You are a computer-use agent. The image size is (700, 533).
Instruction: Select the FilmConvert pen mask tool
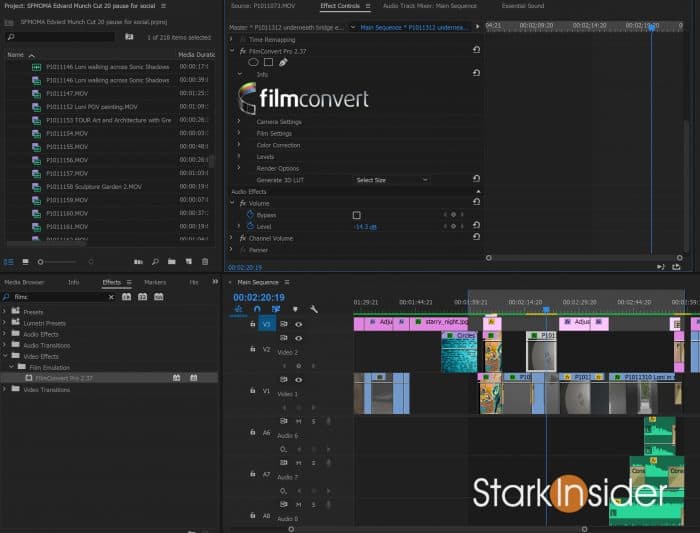click(x=283, y=62)
